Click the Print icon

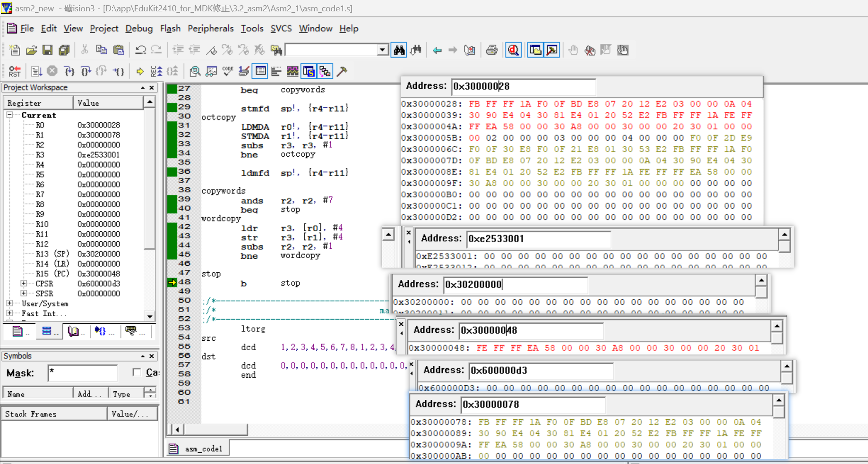[x=491, y=50]
